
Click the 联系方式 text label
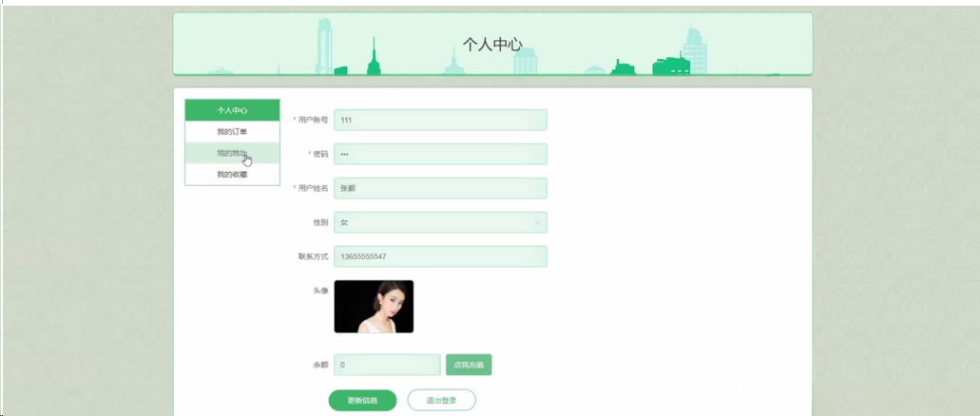point(313,256)
